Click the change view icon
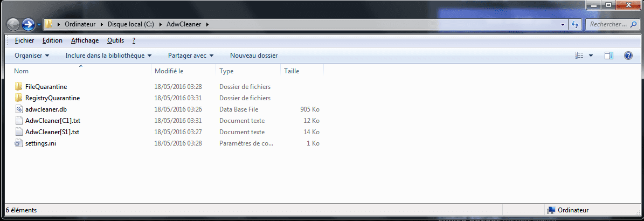 coord(579,56)
